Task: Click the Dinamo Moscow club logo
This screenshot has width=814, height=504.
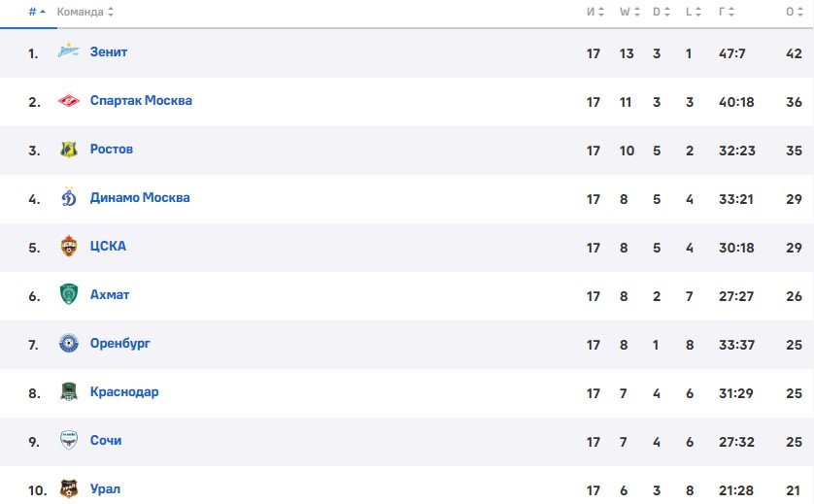Action: (x=69, y=197)
